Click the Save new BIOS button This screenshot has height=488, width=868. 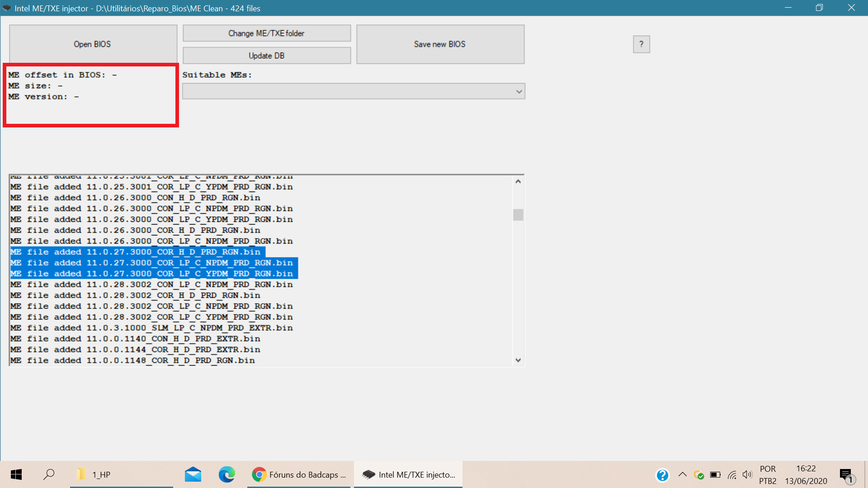click(x=440, y=44)
